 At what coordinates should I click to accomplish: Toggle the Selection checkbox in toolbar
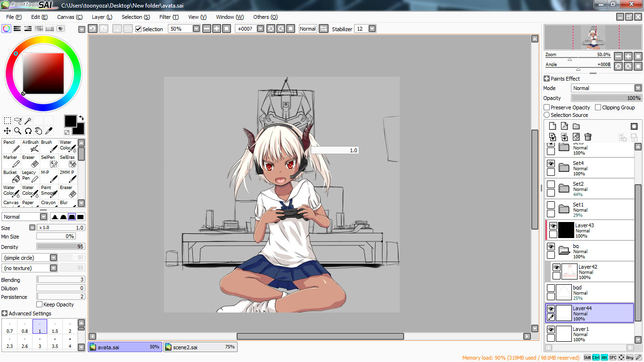pyautogui.click(x=138, y=29)
